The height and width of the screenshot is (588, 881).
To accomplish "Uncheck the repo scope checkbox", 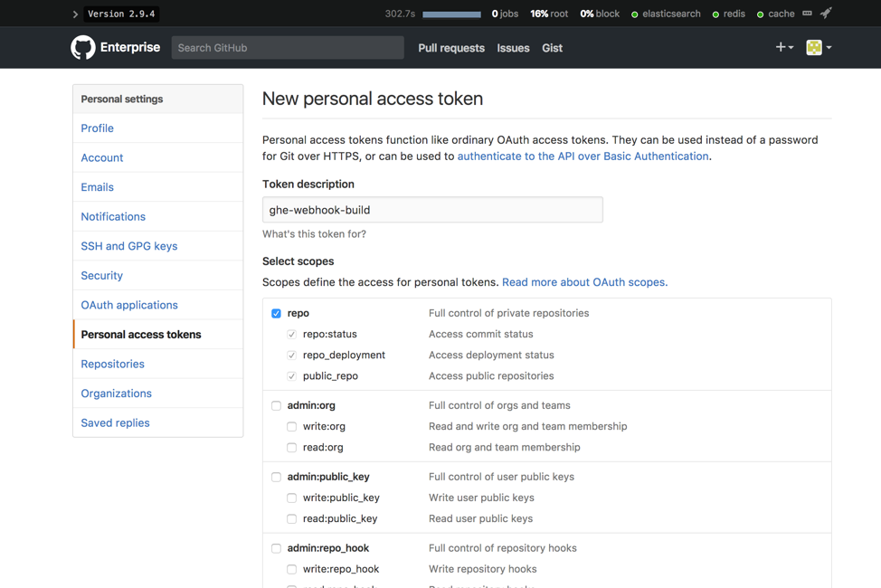I will 277,313.
